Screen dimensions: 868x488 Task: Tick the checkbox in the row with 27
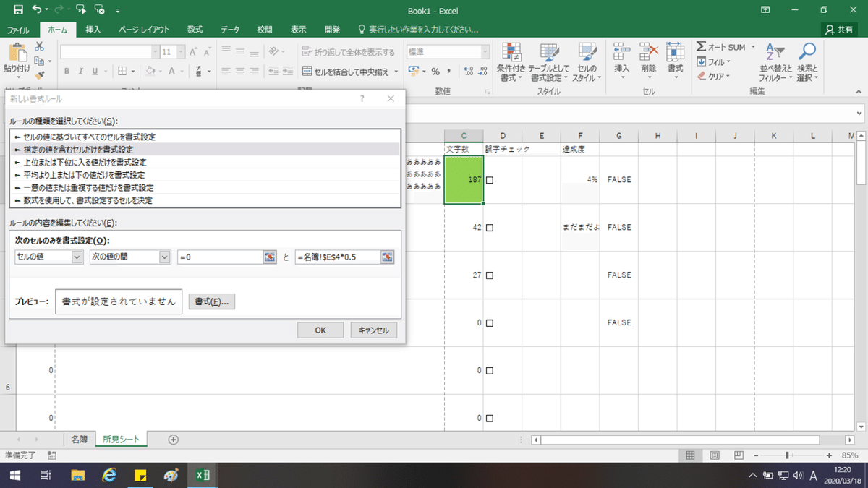(x=490, y=275)
